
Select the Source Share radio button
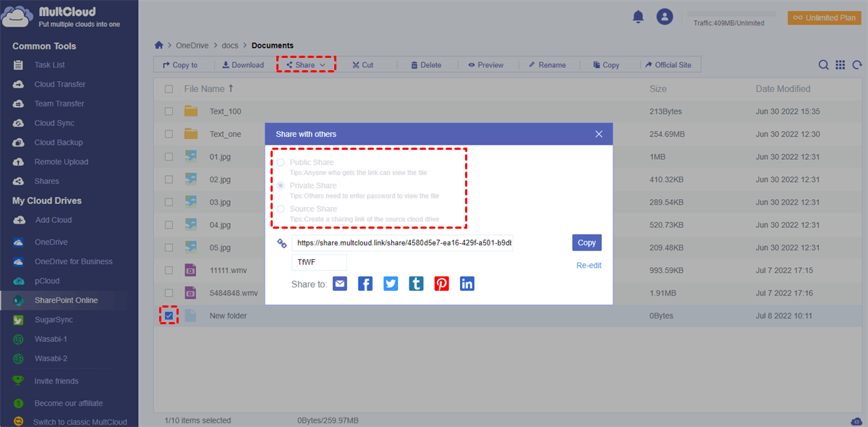281,208
